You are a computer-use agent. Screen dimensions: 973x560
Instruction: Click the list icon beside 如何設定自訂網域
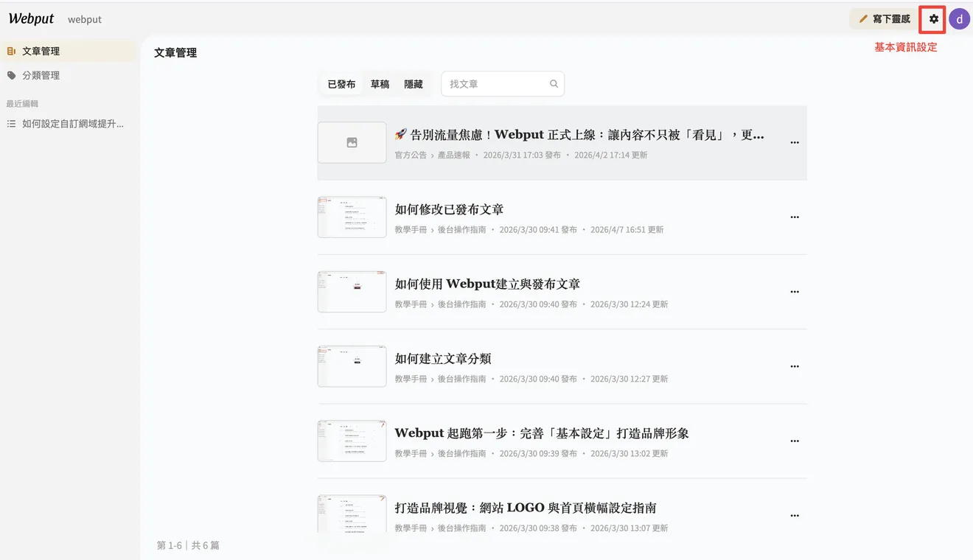[11, 124]
